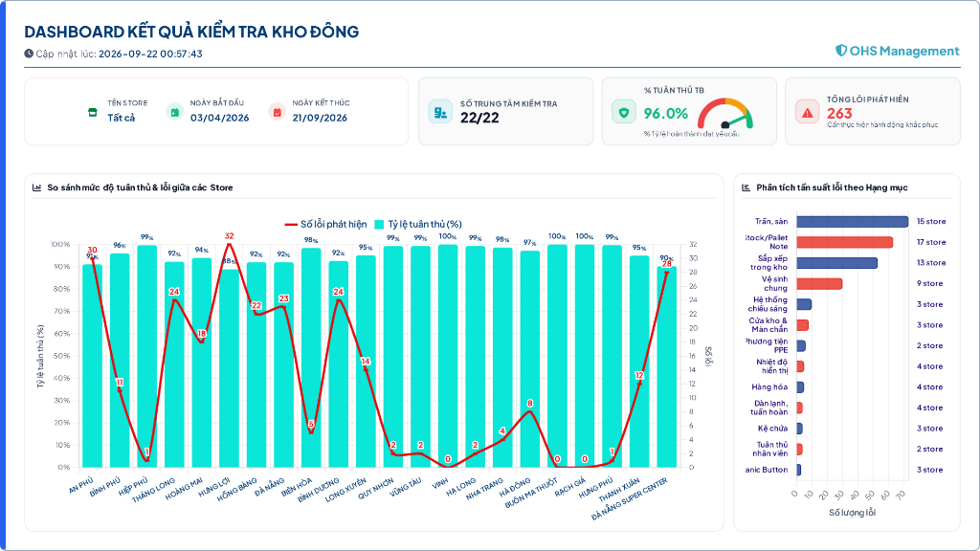Select the Trần, sàn category bar
Image resolution: width=980 pixels, height=551 pixels.
coord(853,222)
